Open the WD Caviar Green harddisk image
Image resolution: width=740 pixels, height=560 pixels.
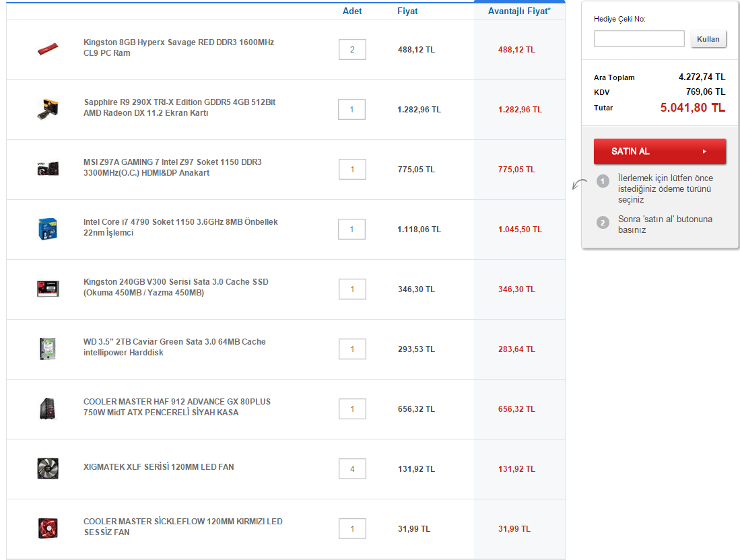[48, 349]
